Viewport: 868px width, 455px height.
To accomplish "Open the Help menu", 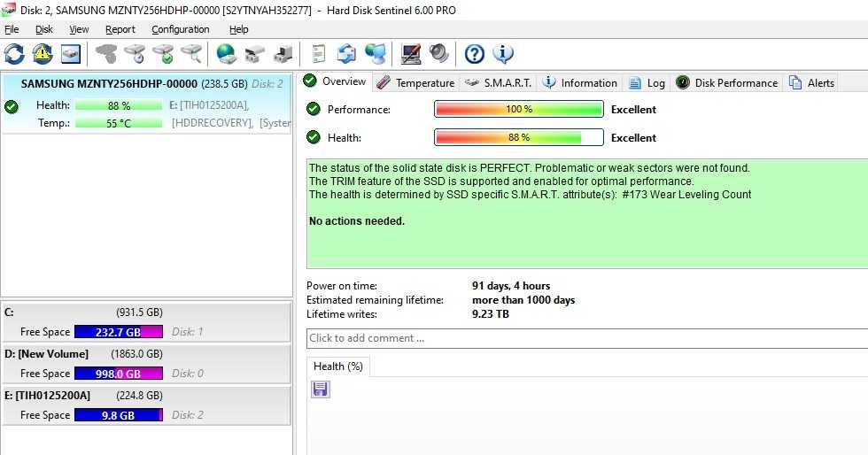I will coord(238,29).
